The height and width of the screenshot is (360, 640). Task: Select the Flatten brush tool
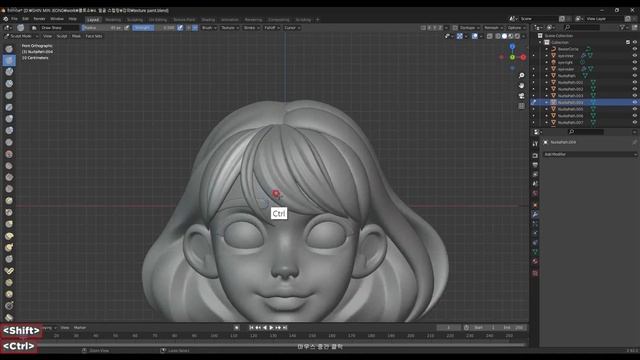(9, 166)
